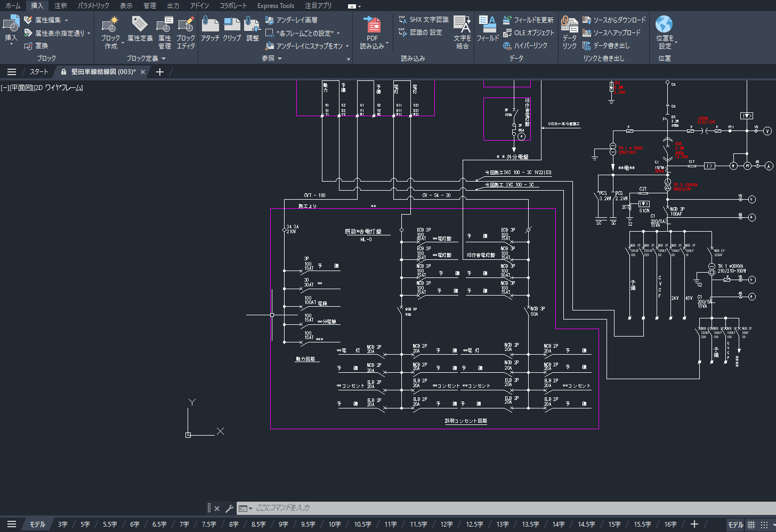Click the 属性定義 tag icon
This screenshot has height=532, width=776.
[140, 24]
